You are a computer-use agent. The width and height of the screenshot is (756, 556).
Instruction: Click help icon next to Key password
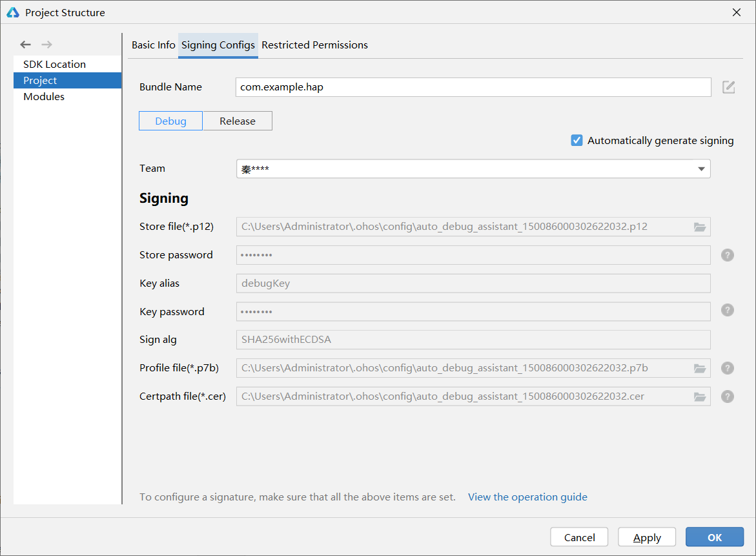(x=728, y=311)
